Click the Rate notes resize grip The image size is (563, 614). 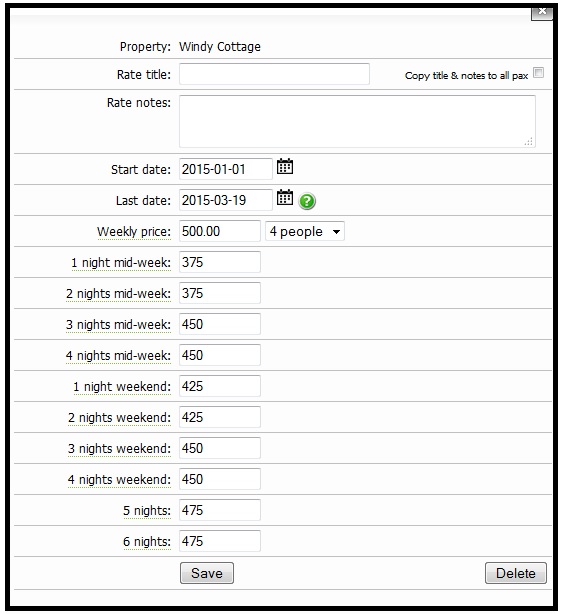529,141
